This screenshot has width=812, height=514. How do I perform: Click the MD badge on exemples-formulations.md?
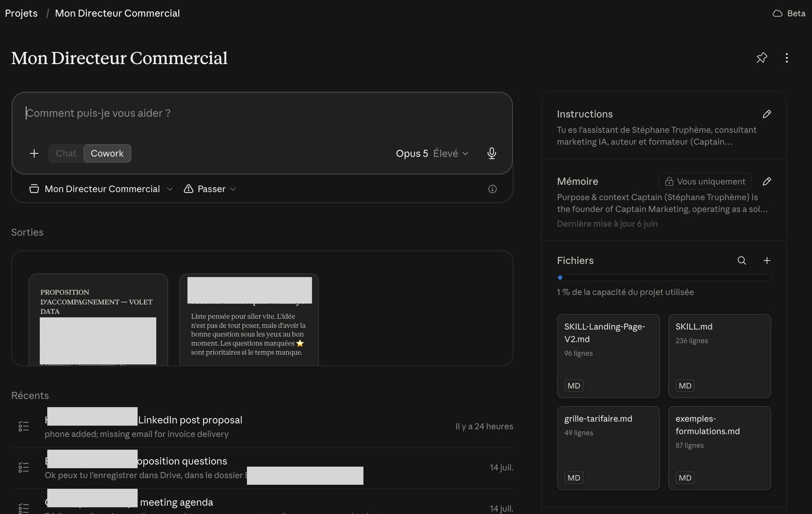685,478
